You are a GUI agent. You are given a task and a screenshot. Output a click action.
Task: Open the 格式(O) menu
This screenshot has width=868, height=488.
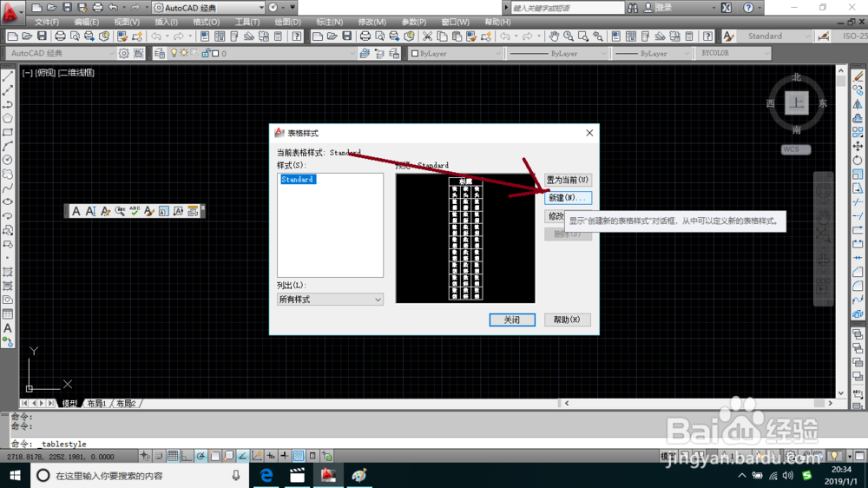(206, 23)
